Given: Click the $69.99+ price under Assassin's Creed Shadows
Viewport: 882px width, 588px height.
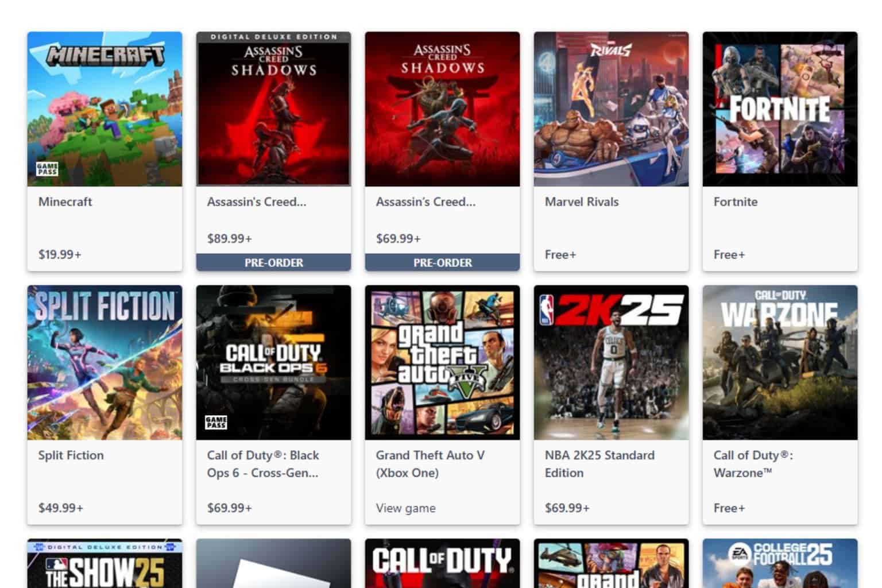Looking at the screenshot, I should tap(398, 238).
